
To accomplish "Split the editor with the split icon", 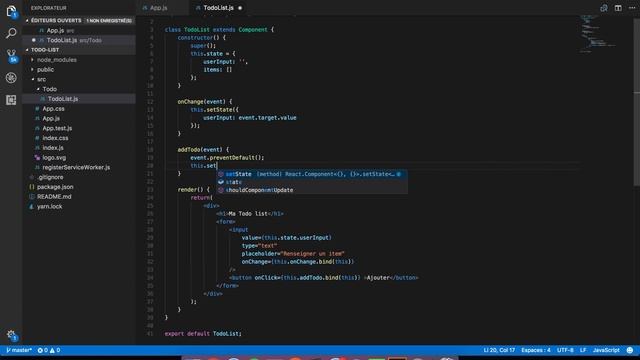I will click(618, 8).
